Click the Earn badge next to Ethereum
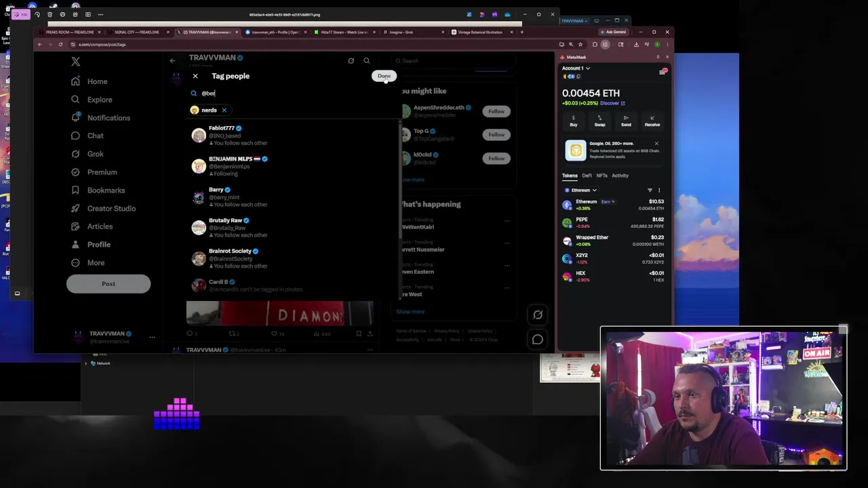This screenshot has width=868, height=488. [608, 201]
